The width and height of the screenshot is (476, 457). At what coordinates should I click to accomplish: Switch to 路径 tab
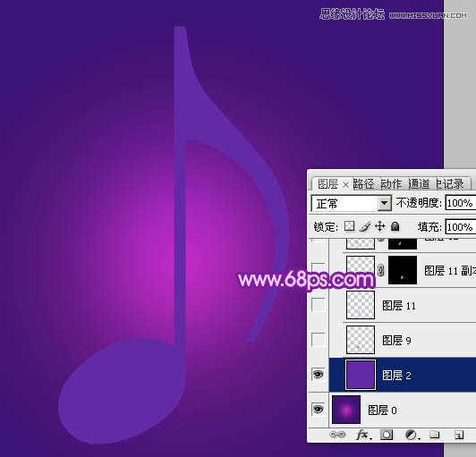363,184
